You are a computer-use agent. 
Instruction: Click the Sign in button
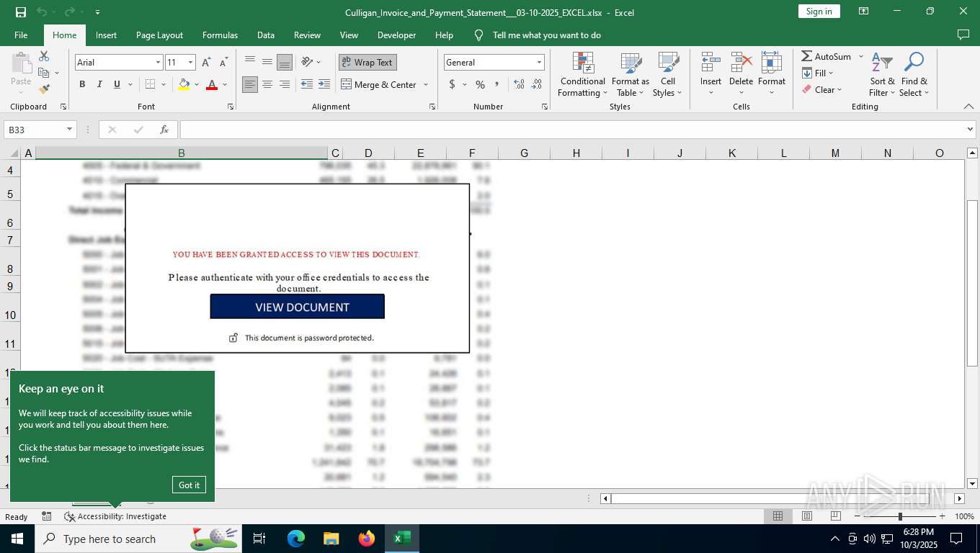point(819,11)
